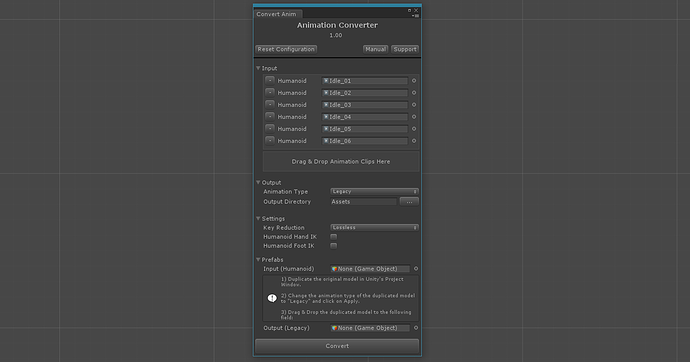
Task: Remove the Idle_02 clip with its minus button
Action: click(270, 92)
